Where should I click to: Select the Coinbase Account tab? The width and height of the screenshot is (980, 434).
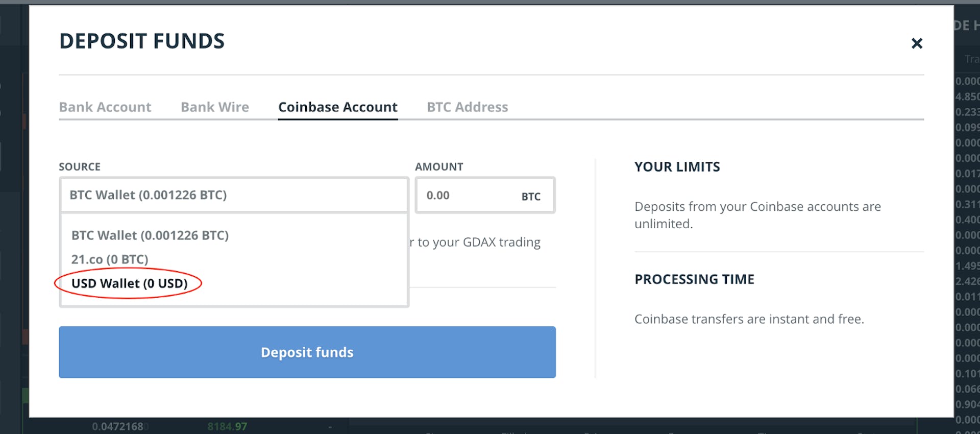click(x=337, y=107)
